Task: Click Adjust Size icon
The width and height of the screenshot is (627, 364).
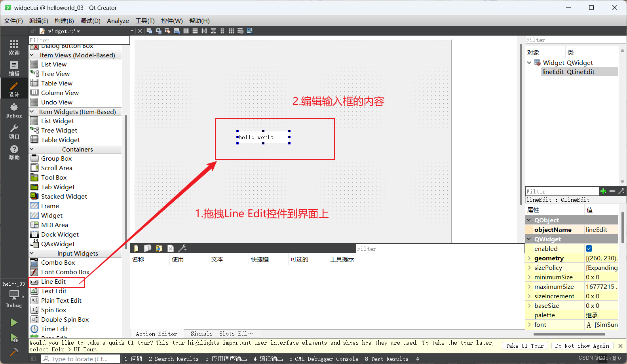Action: (249, 31)
